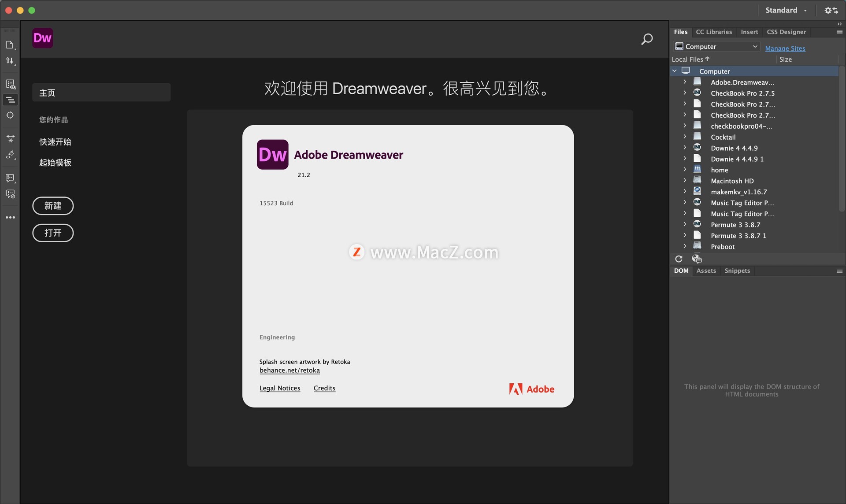The height and width of the screenshot is (504, 846).
Task: Switch to the Snippets tab
Action: pyautogui.click(x=737, y=271)
